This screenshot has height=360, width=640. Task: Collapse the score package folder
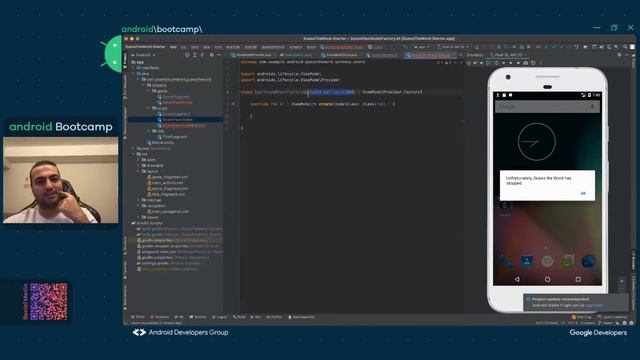pos(149,108)
